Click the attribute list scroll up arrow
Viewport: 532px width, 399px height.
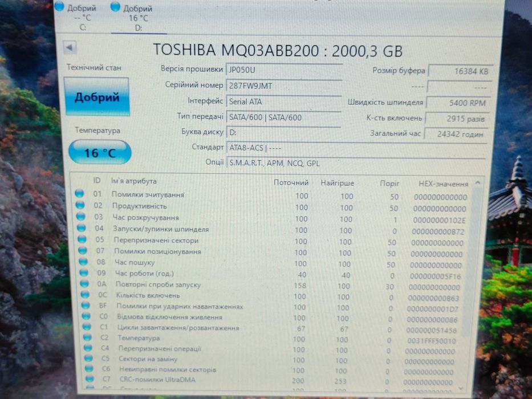[478, 183]
